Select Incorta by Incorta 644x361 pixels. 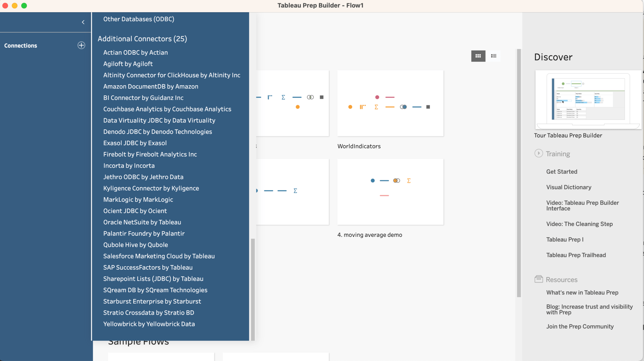coord(129,166)
